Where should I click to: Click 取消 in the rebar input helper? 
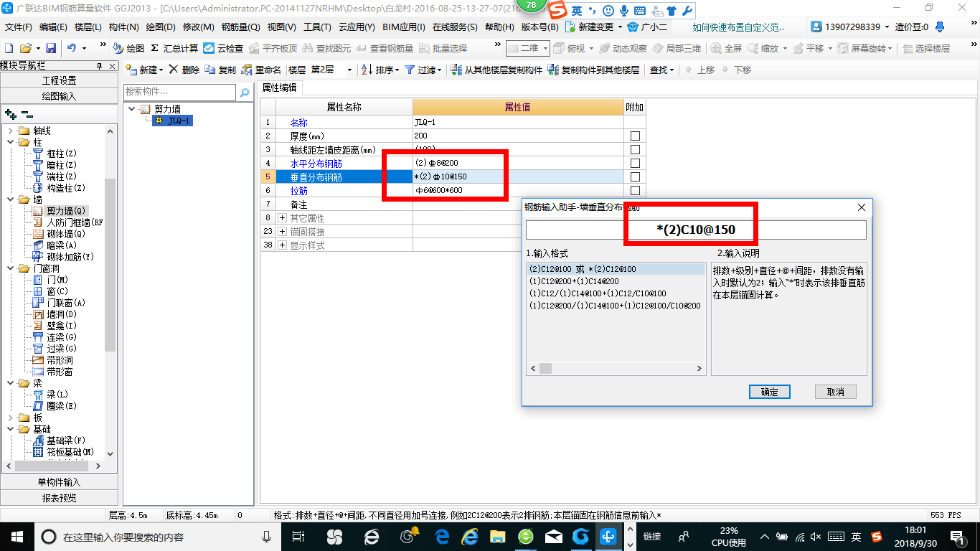click(x=836, y=392)
